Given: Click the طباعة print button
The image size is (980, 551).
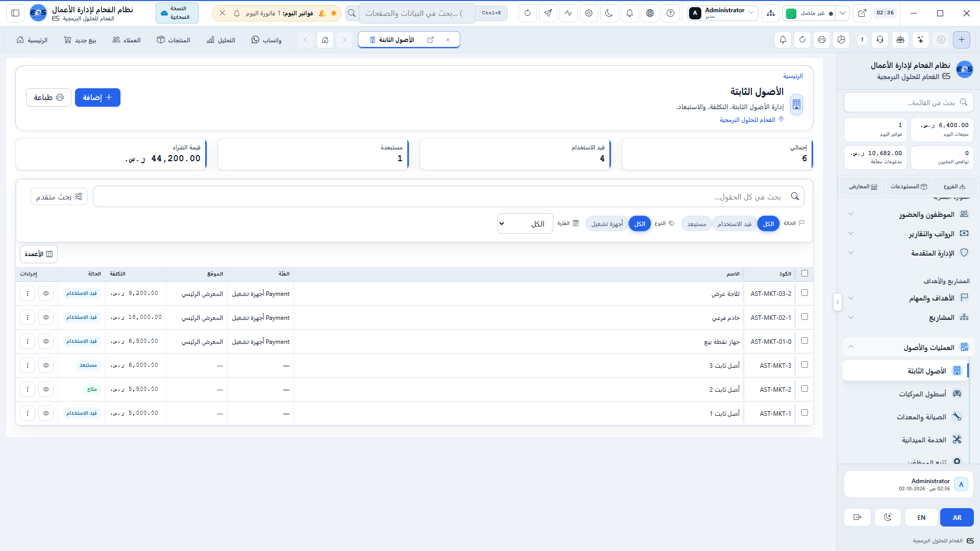Looking at the screenshot, I should pyautogui.click(x=49, y=97).
